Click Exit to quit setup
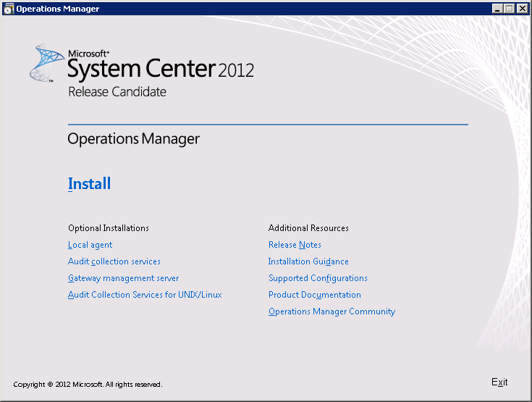This screenshot has height=402, width=532. (499, 382)
